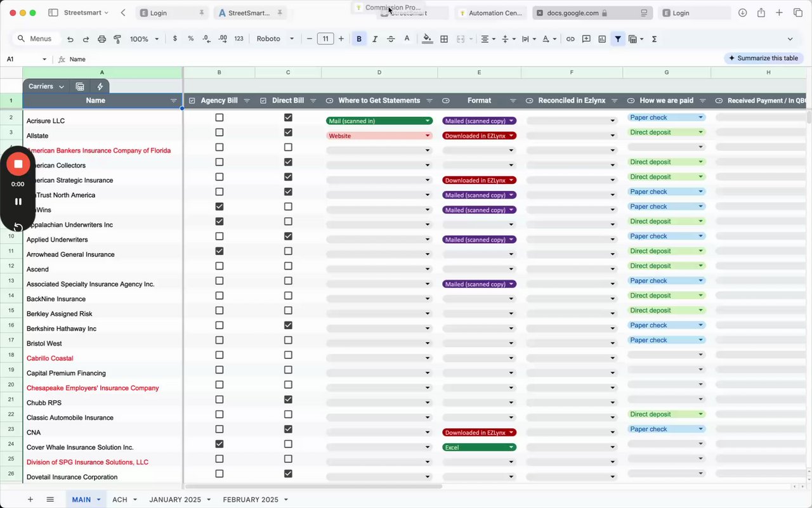Image resolution: width=812 pixels, height=508 pixels.
Task: Increase decimal places
Action: click(223, 39)
